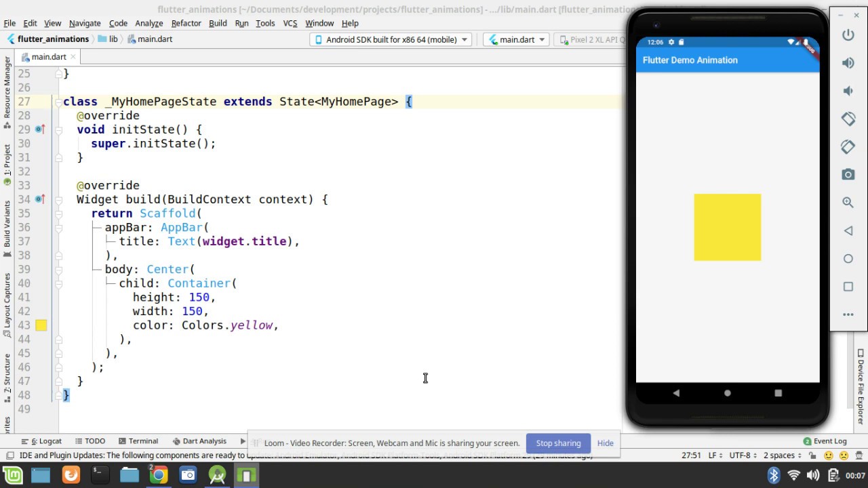This screenshot has height=488, width=868.
Task: Click the sad smiley feedback icon
Action: click(x=844, y=455)
